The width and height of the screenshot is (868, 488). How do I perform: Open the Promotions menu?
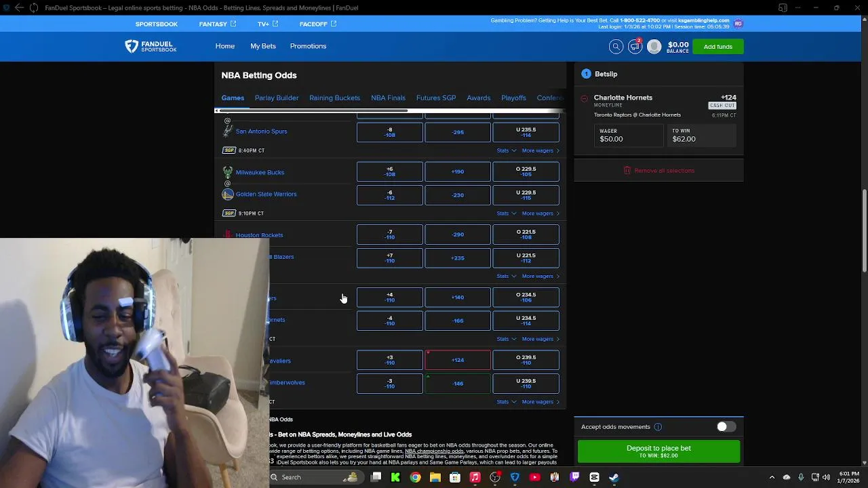point(308,46)
